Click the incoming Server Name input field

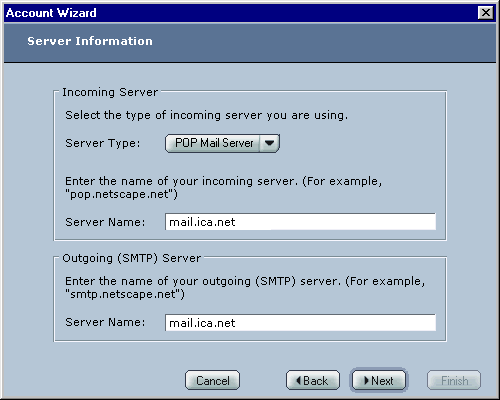tap(300, 222)
